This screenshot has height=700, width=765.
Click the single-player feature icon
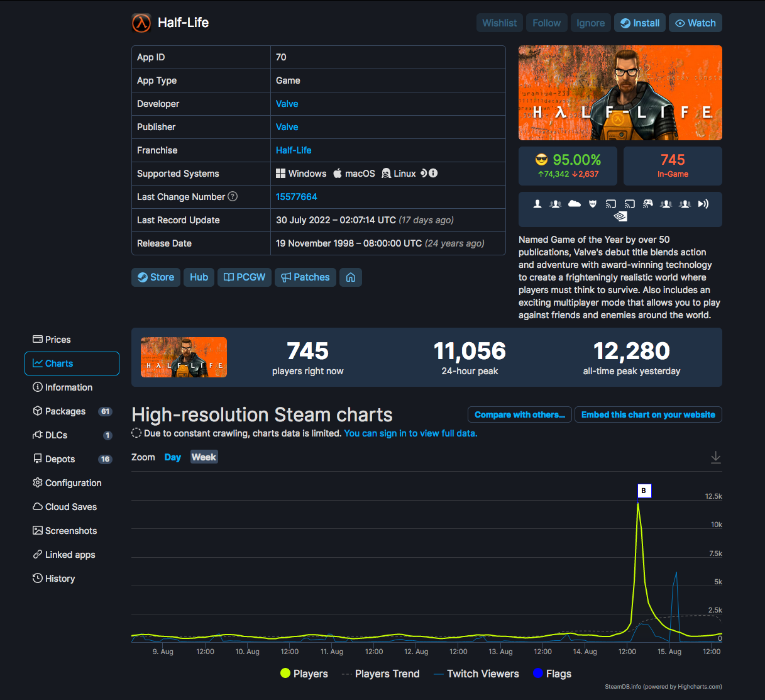pos(537,204)
